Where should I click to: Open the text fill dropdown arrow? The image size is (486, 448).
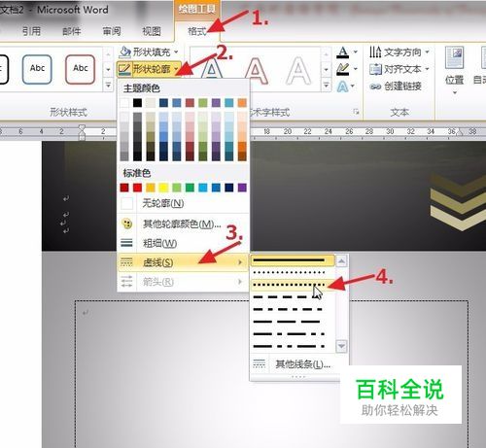coord(356,52)
